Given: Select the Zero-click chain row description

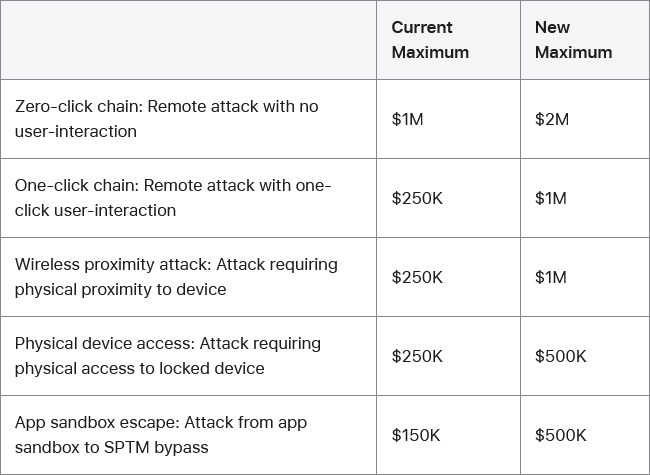Looking at the screenshot, I should (166, 118).
